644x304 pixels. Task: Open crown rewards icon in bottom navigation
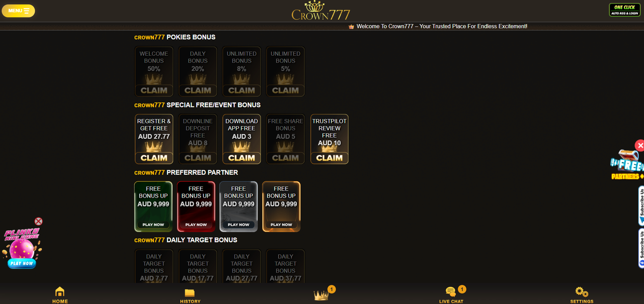click(x=321, y=294)
